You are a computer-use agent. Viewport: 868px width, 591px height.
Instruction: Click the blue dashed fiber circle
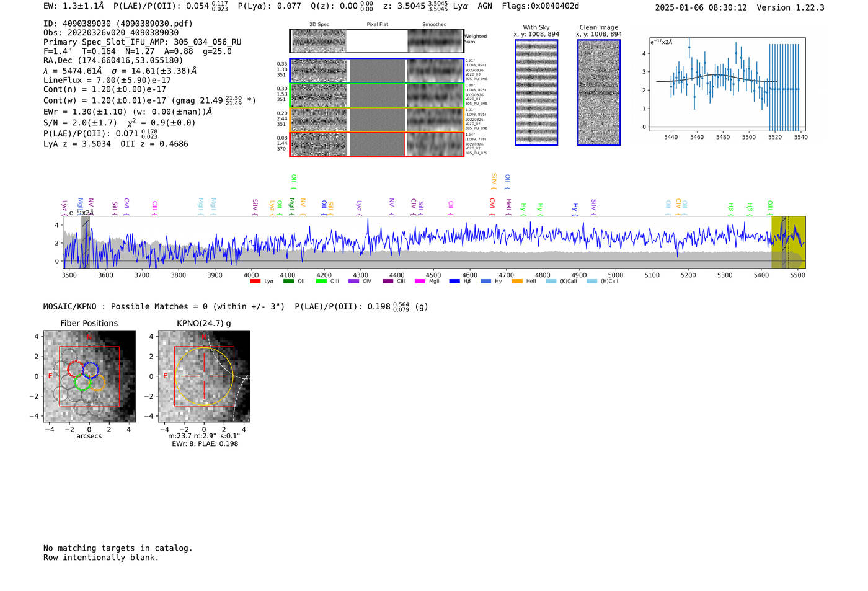[91, 370]
